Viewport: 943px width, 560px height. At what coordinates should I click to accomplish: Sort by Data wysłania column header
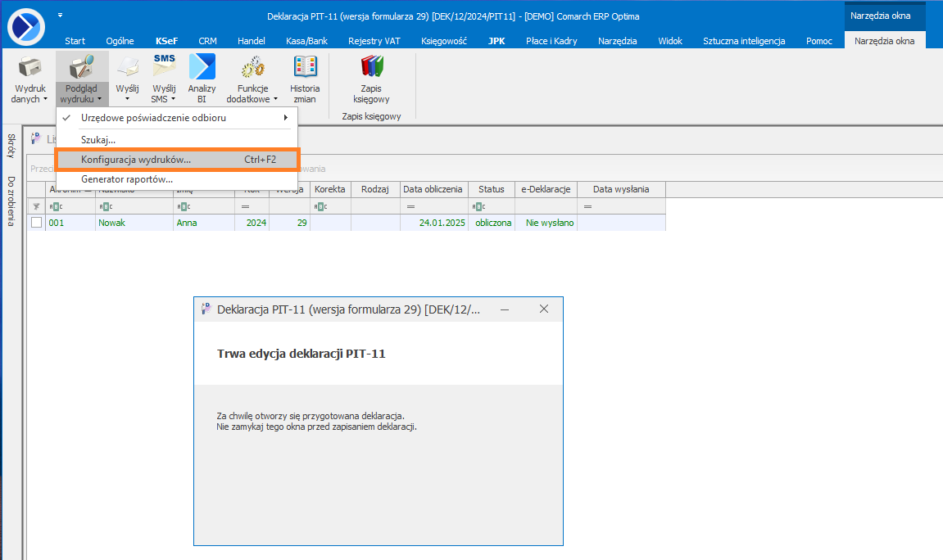point(621,189)
